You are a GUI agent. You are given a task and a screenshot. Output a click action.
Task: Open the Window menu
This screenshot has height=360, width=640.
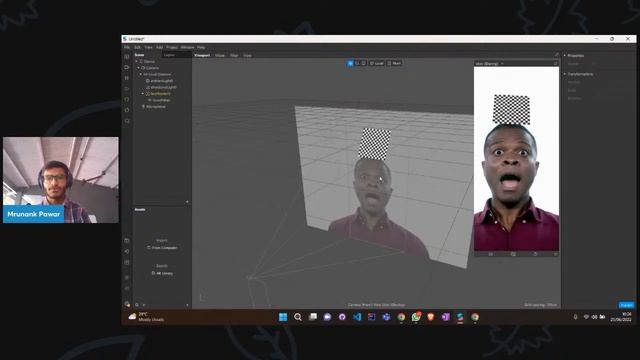point(187,47)
